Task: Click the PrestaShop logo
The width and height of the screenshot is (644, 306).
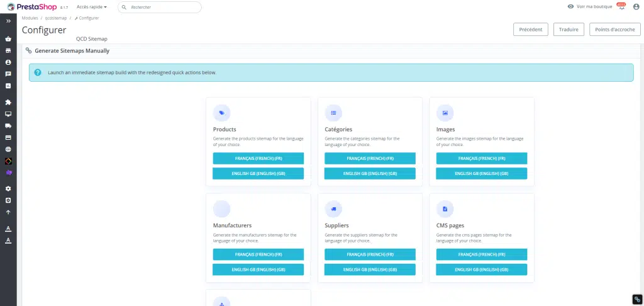Action: pyautogui.click(x=32, y=6)
